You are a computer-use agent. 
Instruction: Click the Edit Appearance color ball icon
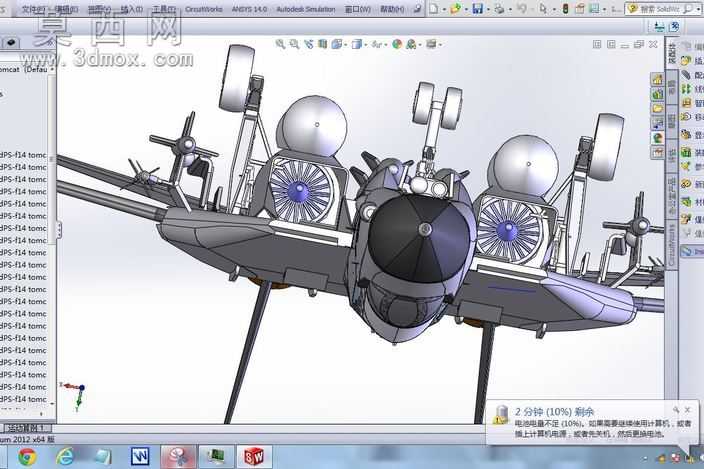tap(397, 44)
